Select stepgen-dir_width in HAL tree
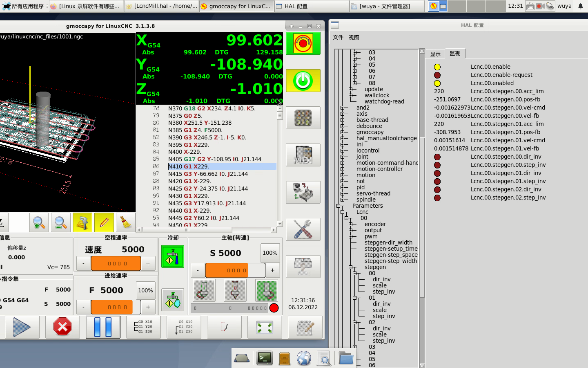This screenshot has height=368, width=588. coord(388,242)
